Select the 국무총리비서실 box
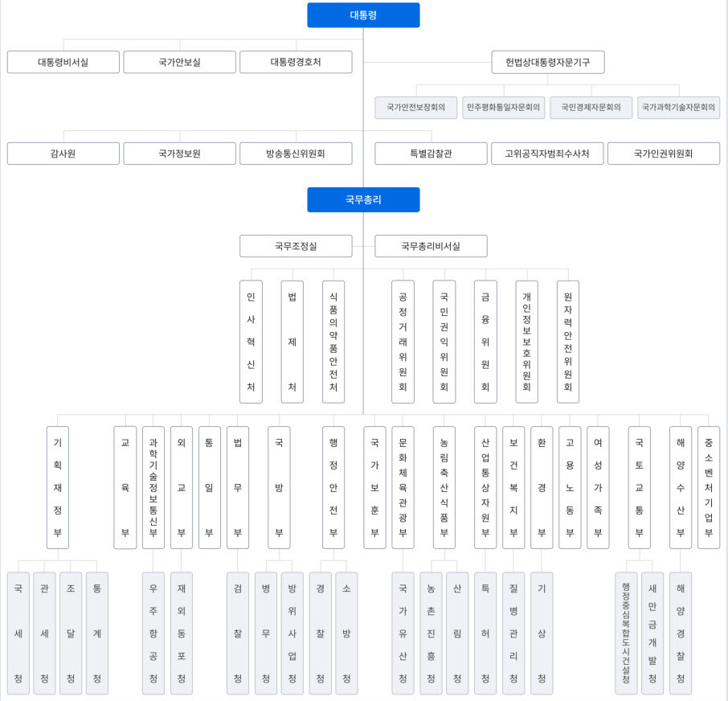 point(431,246)
